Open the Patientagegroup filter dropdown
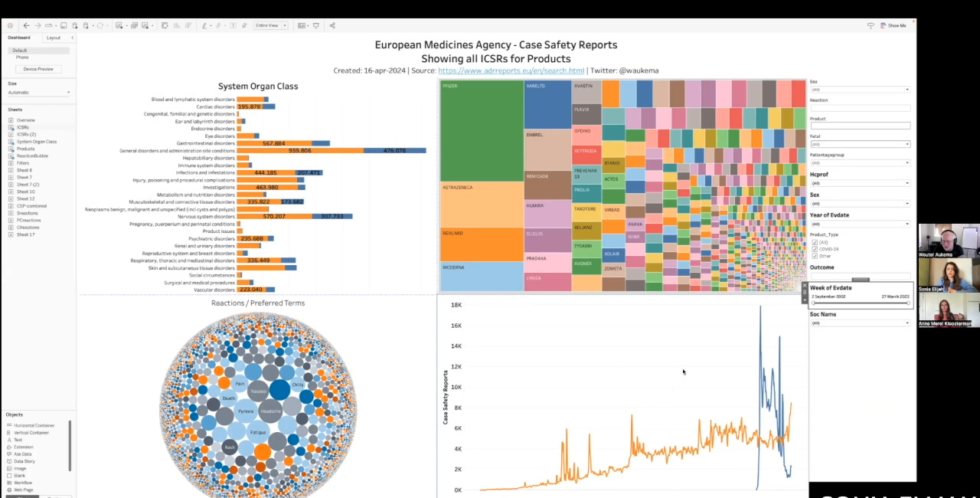The image size is (980, 498). tap(861, 162)
